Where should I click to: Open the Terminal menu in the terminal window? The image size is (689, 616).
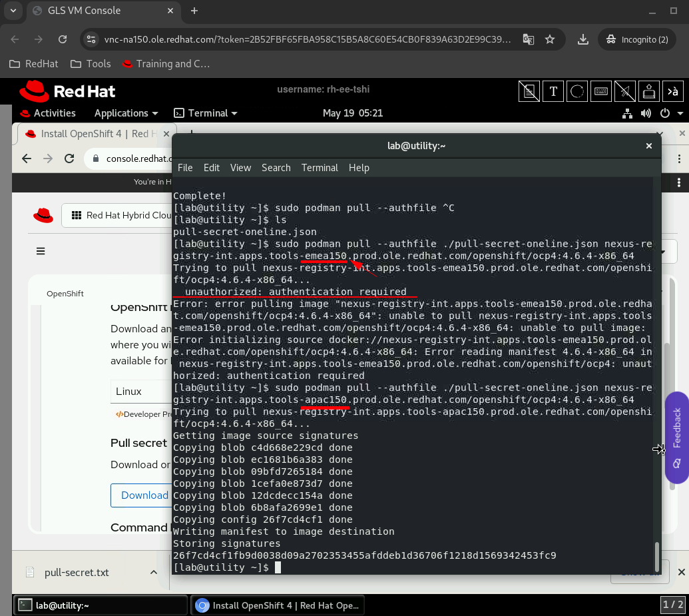[x=320, y=168]
